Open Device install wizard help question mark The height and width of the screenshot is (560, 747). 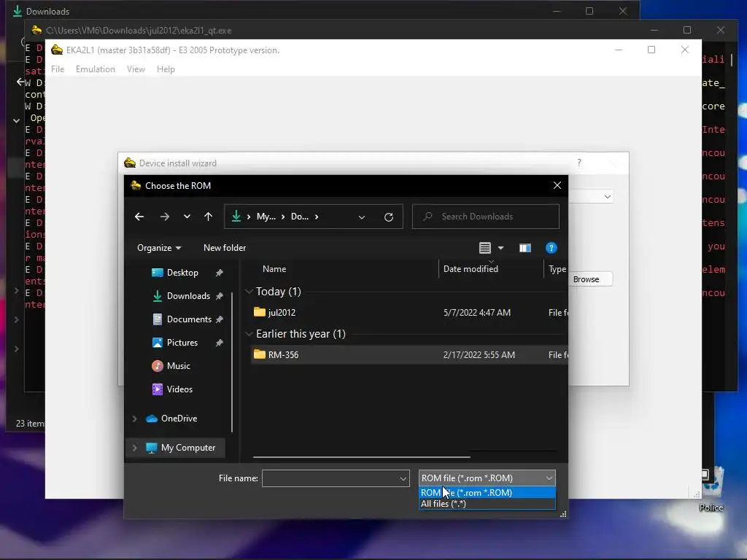tap(579, 163)
